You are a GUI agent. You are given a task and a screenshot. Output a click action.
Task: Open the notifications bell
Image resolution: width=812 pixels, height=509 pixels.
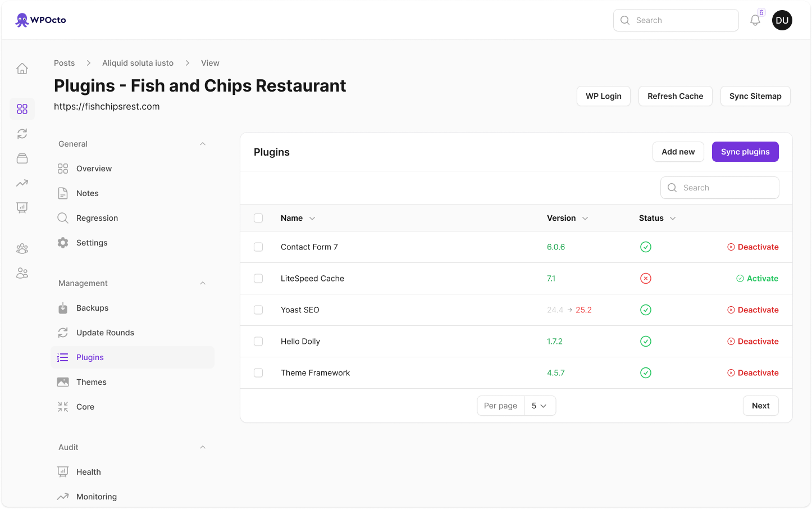755,20
